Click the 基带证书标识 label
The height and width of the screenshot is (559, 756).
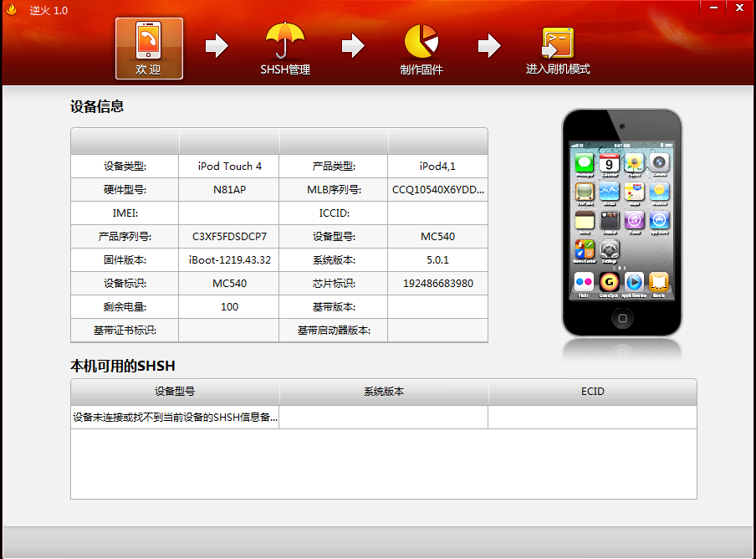coord(125,331)
